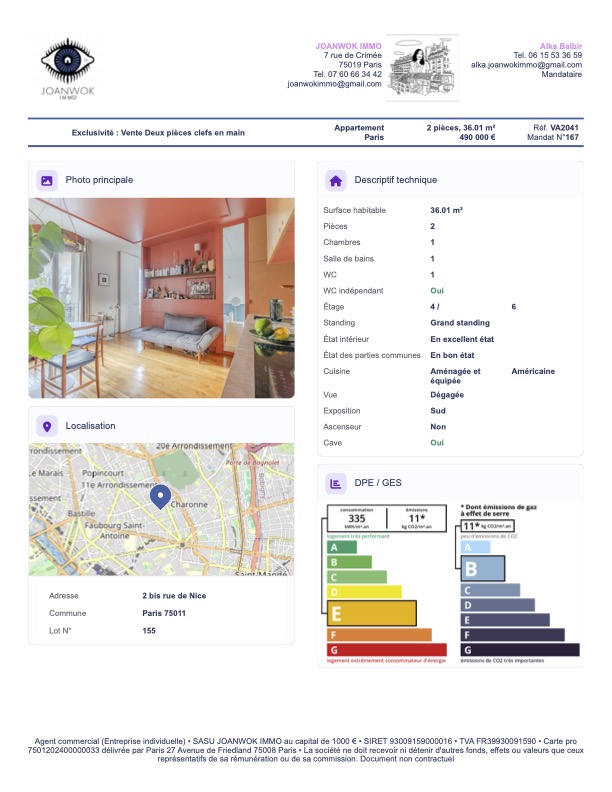Click the DPE / GES chart icon
This screenshot has width=612, height=792.
click(336, 484)
